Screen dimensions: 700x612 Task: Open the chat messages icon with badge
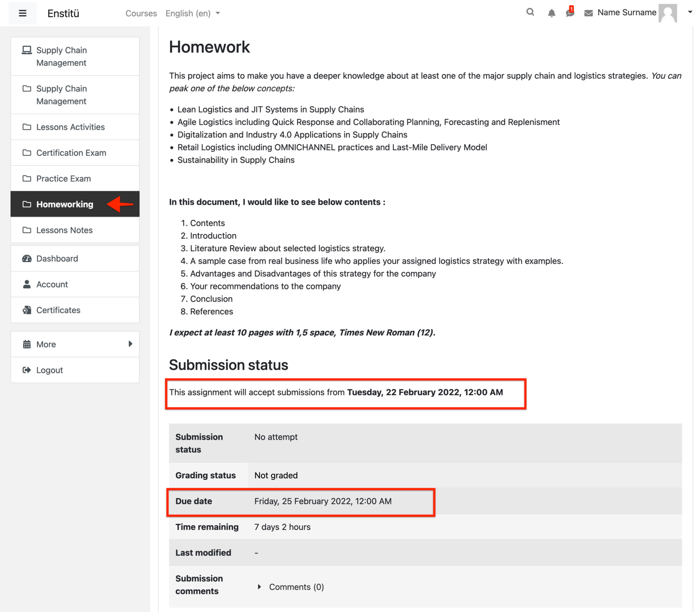point(570,13)
